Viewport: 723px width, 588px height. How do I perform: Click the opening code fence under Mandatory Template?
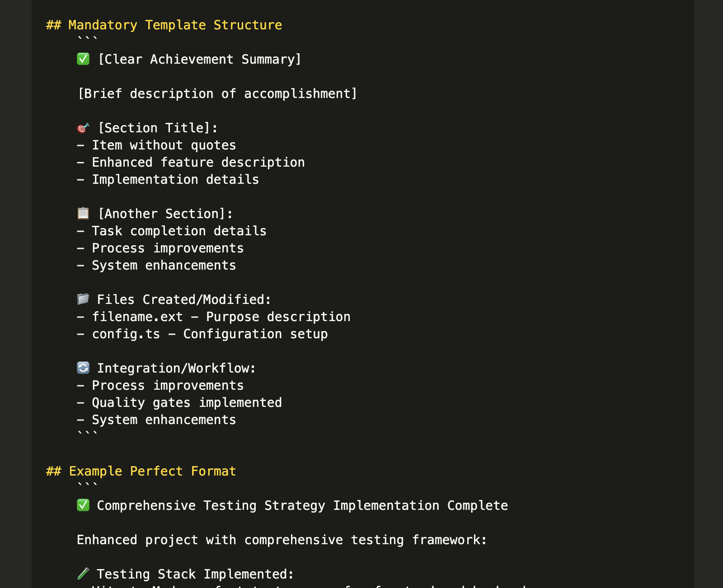click(x=88, y=39)
